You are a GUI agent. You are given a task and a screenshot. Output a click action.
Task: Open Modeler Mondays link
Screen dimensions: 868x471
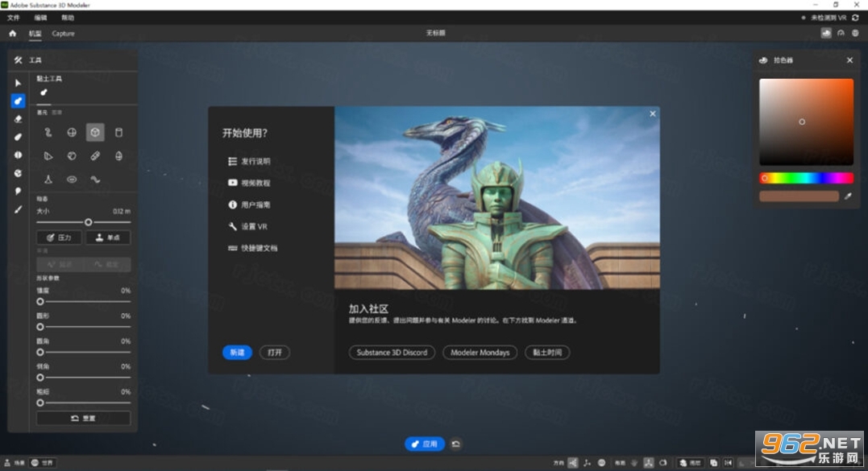(x=480, y=353)
